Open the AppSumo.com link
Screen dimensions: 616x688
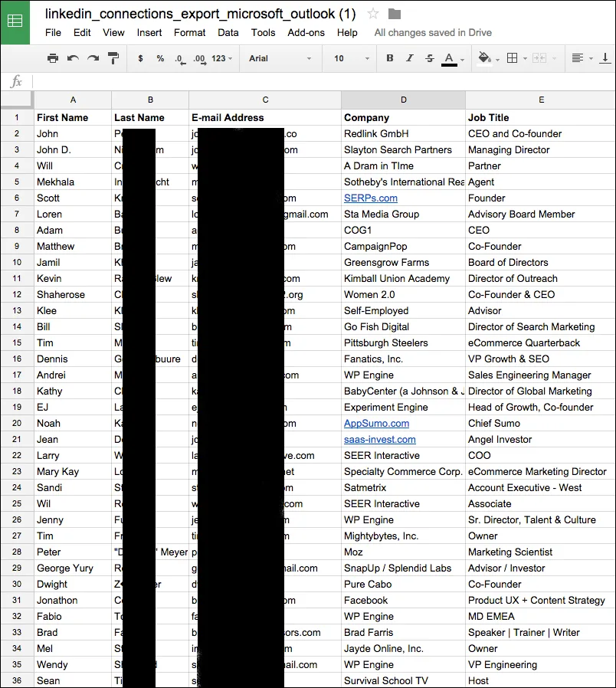[x=376, y=424]
